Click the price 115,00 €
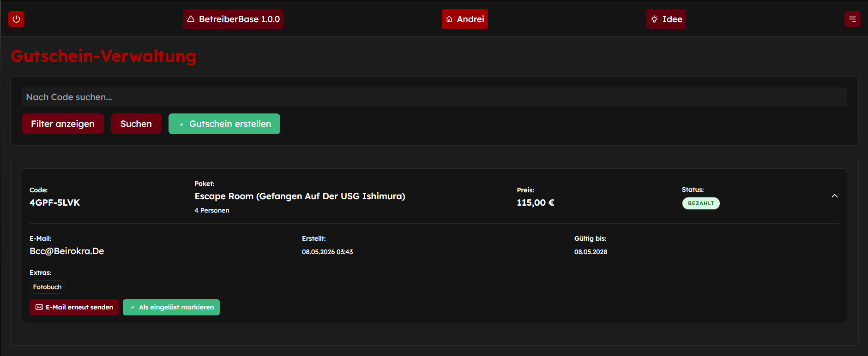The height and width of the screenshot is (356, 868). 536,202
